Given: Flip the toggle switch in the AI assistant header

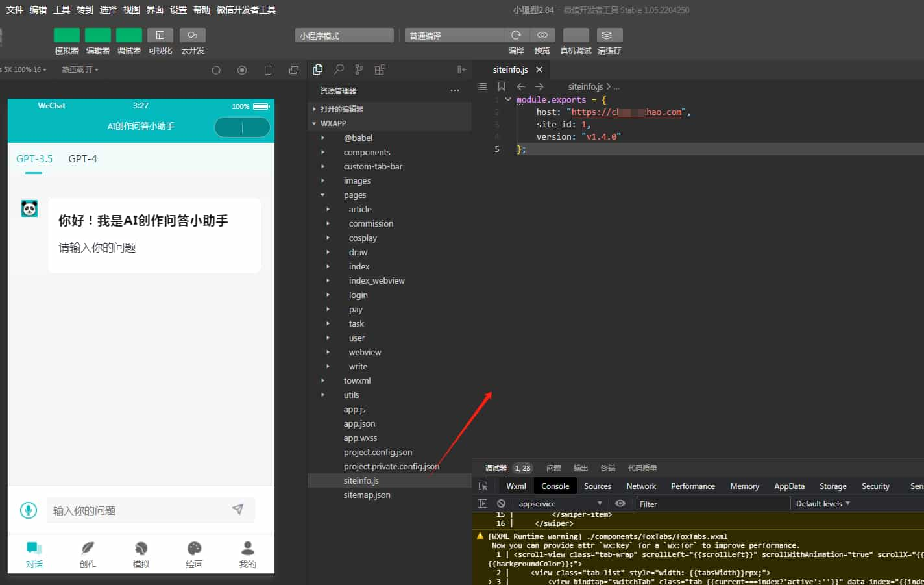Looking at the screenshot, I should (x=241, y=127).
